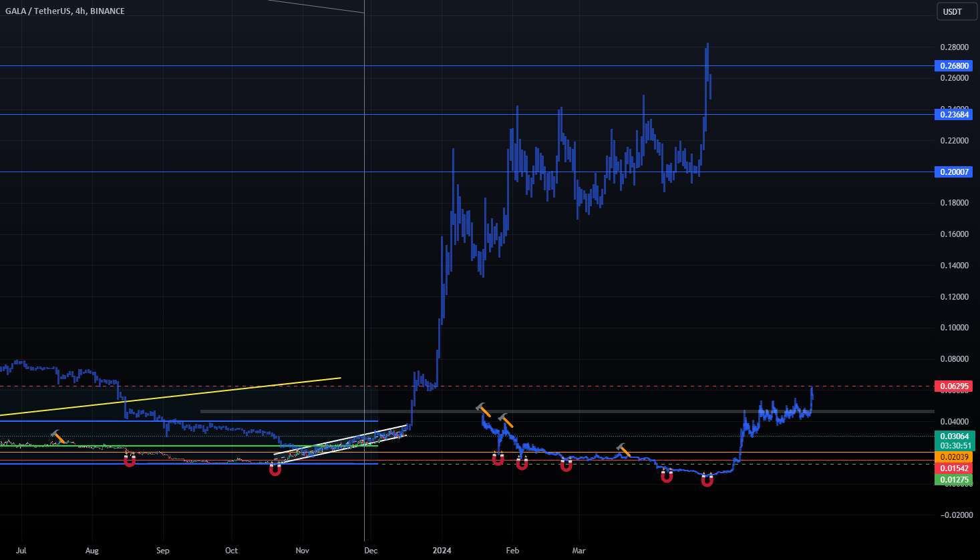Image resolution: width=980 pixels, height=560 pixels.
Task: Click the Aug label on the time axis
Action: 92,551
